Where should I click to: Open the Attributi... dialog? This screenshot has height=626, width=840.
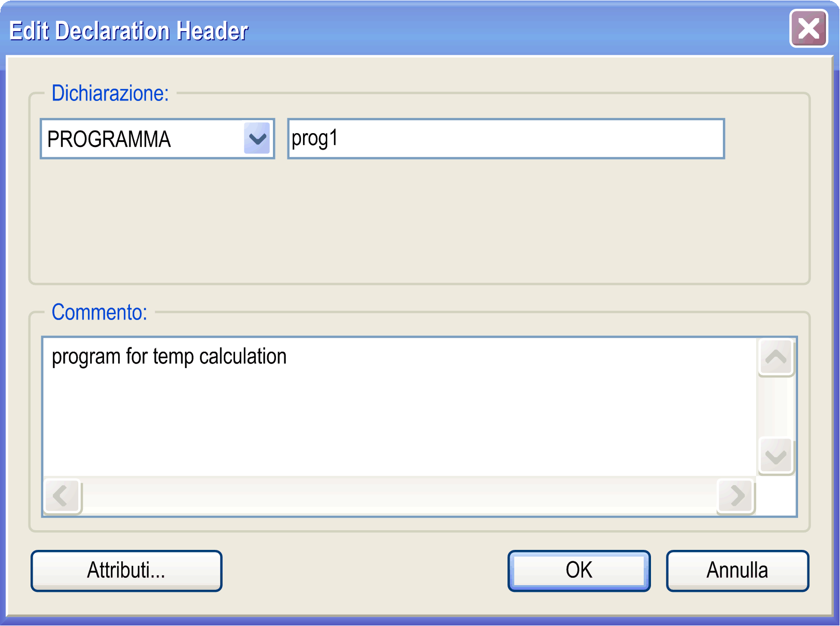point(126,571)
